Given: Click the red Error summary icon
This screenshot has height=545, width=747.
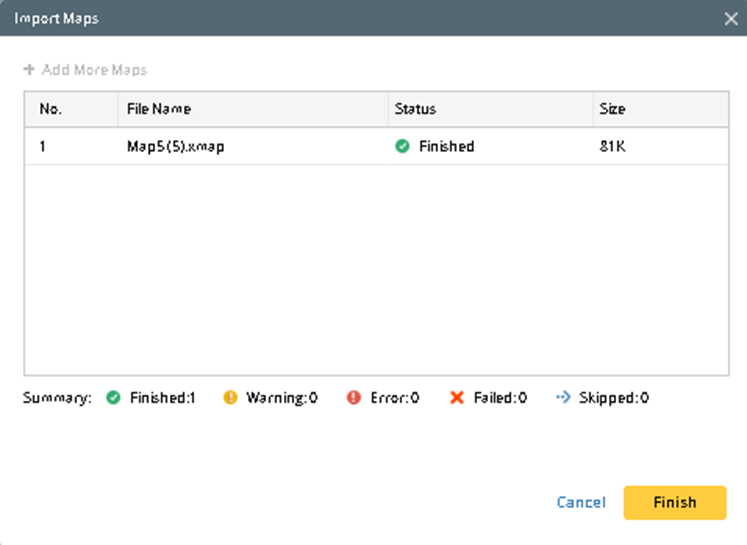Looking at the screenshot, I should pos(353,398).
